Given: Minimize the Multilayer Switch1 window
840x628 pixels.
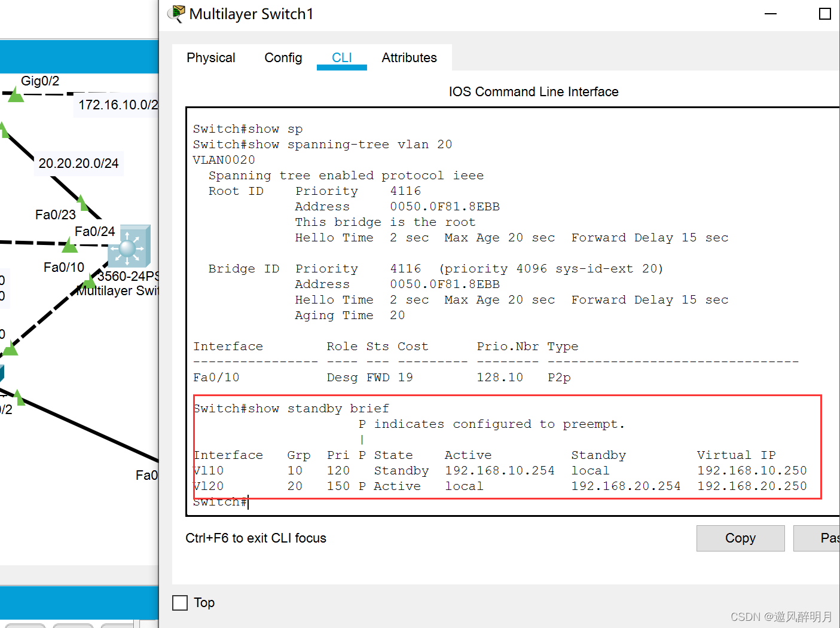Looking at the screenshot, I should [x=771, y=14].
